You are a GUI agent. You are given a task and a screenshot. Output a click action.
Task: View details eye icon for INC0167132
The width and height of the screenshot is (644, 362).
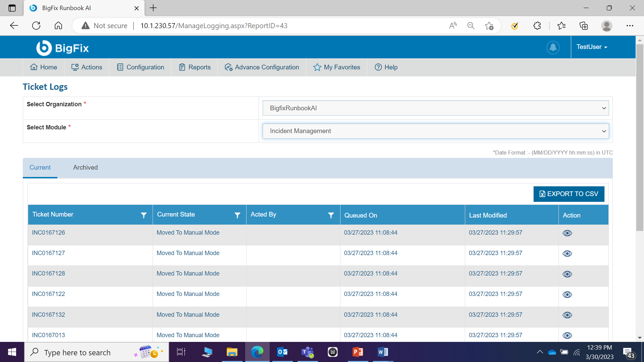pos(567,315)
